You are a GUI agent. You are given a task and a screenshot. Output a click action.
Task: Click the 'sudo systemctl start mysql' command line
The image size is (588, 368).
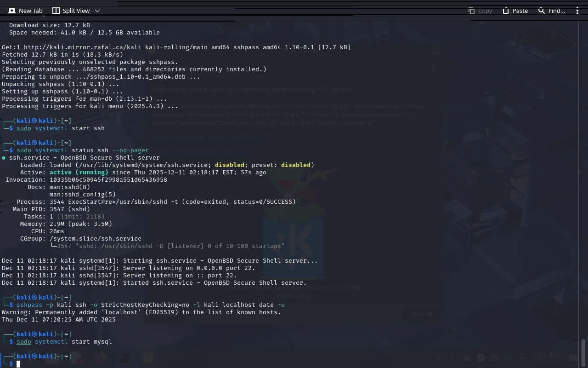(64, 342)
